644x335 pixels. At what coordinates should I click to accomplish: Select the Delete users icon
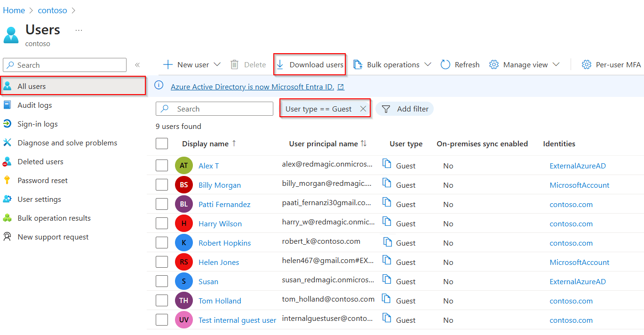point(234,64)
